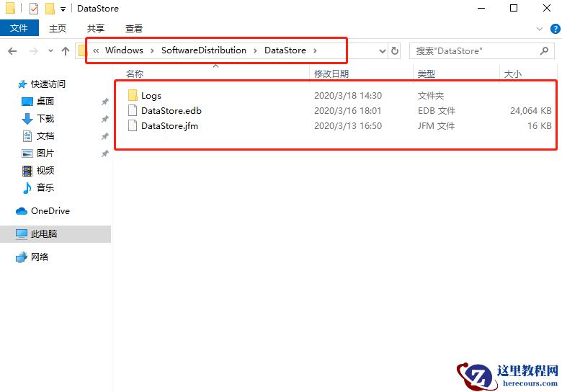The width and height of the screenshot is (562, 392).
Task: Maximize the DataStore window
Action: click(x=514, y=8)
